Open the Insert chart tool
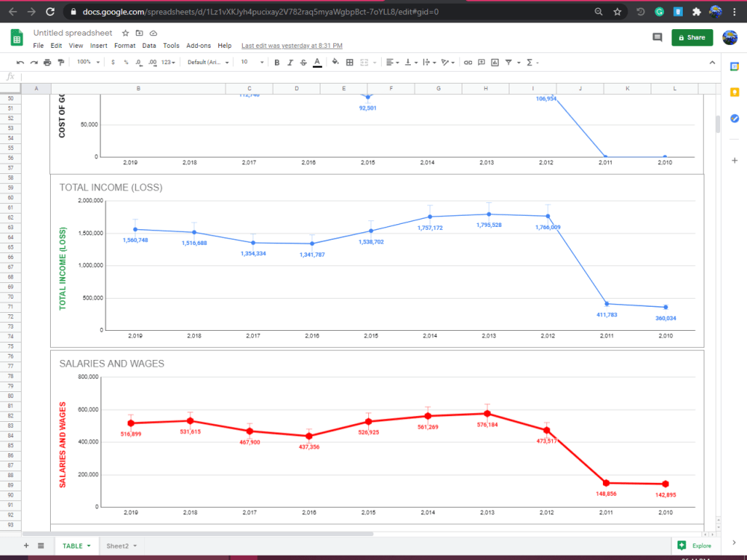The width and height of the screenshot is (747, 560). pos(495,62)
